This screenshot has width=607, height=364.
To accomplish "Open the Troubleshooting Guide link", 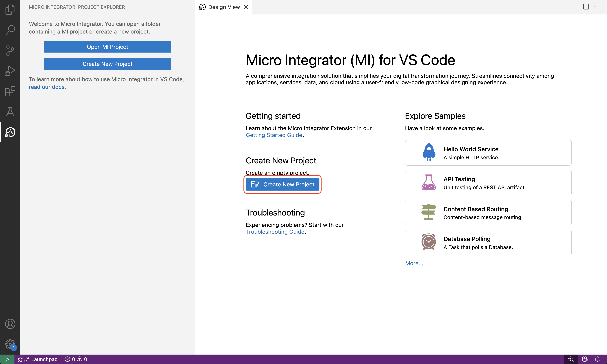I will pos(275,232).
